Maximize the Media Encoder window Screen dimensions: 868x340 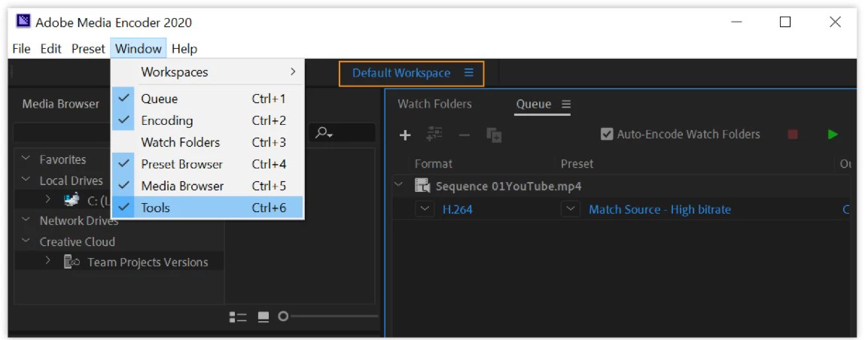[x=785, y=22]
